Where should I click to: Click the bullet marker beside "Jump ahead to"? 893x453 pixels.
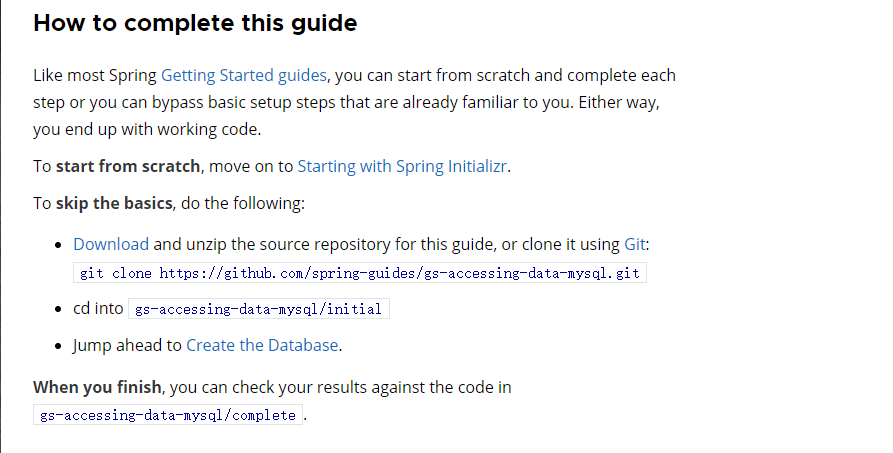tap(59, 346)
